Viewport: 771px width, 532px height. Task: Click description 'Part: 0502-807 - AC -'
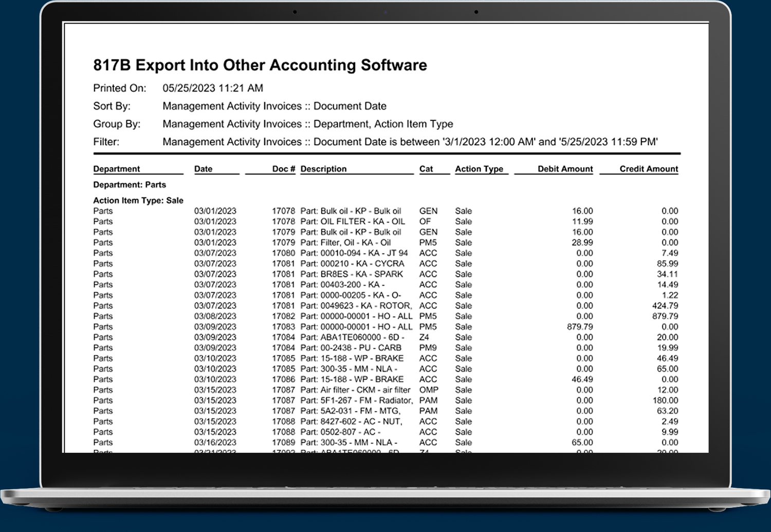click(341, 432)
